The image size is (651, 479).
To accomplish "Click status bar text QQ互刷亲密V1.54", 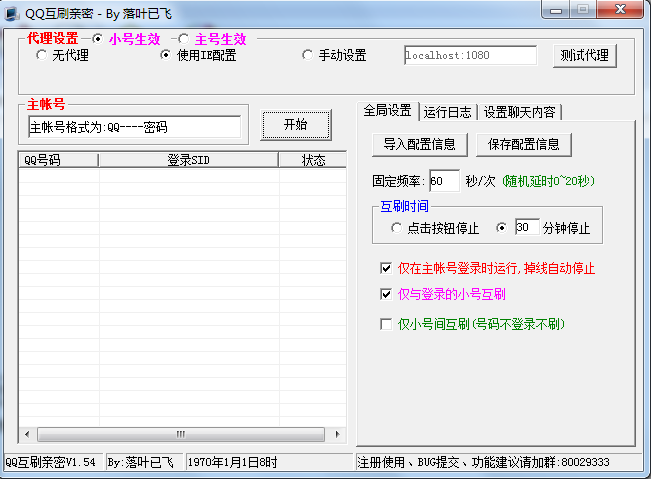I will point(50,462).
